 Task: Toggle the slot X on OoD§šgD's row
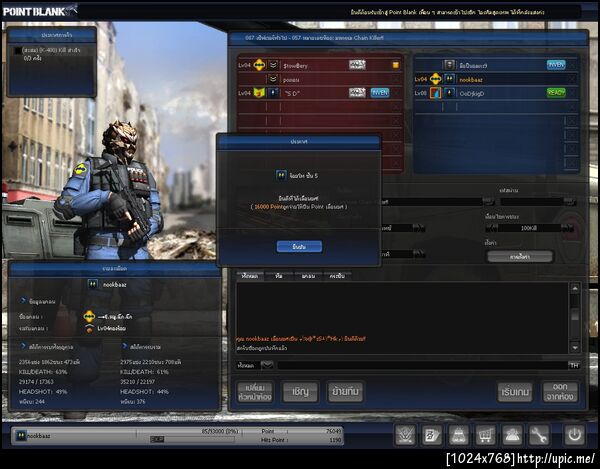(572, 93)
